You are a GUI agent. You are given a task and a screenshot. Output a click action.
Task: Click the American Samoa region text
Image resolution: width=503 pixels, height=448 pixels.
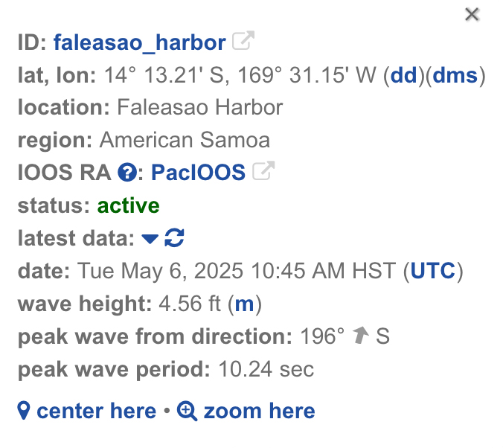185,140
